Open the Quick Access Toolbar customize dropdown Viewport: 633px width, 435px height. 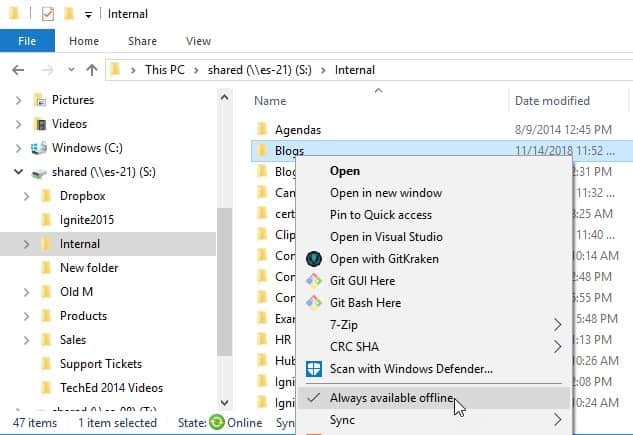[x=89, y=15]
